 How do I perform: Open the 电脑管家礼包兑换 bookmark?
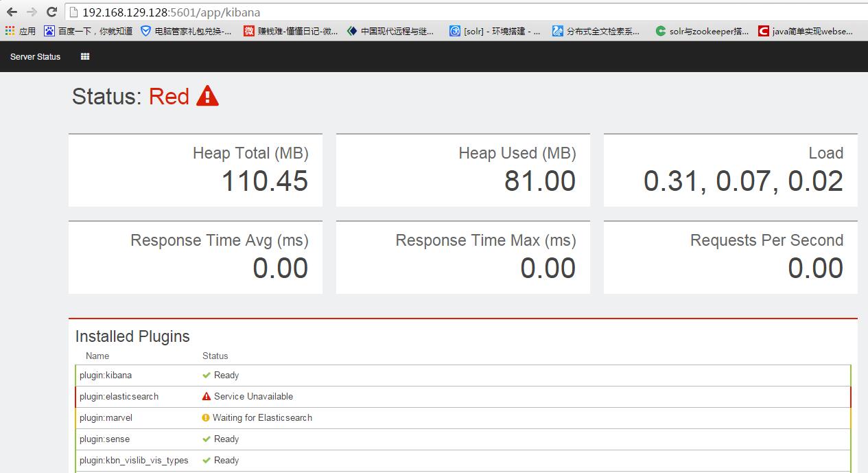186,31
